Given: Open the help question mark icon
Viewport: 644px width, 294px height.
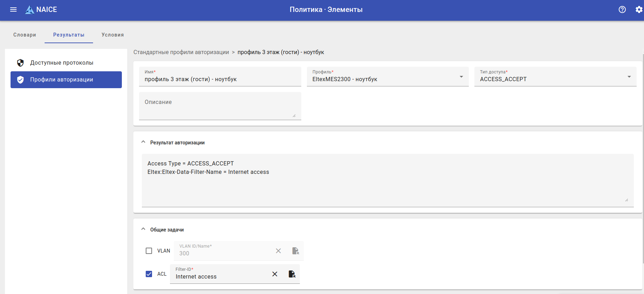Looking at the screenshot, I should [622, 9].
